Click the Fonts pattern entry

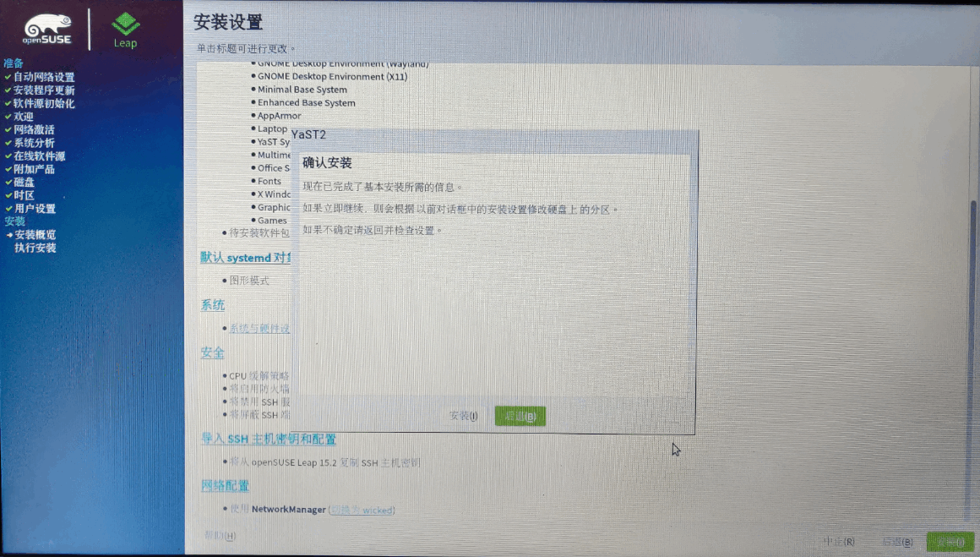(x=269, y=181)
